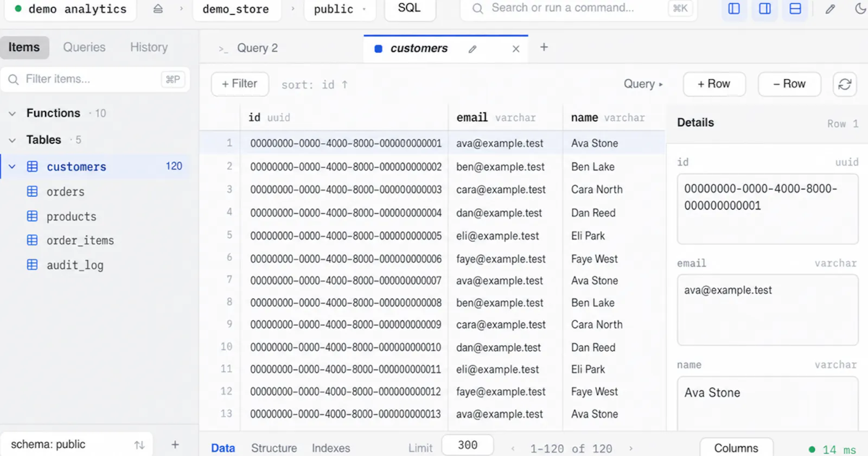This screenshot has height=456, width=868.
Task: Switch to the Items tab
Action: coord(24,47)
